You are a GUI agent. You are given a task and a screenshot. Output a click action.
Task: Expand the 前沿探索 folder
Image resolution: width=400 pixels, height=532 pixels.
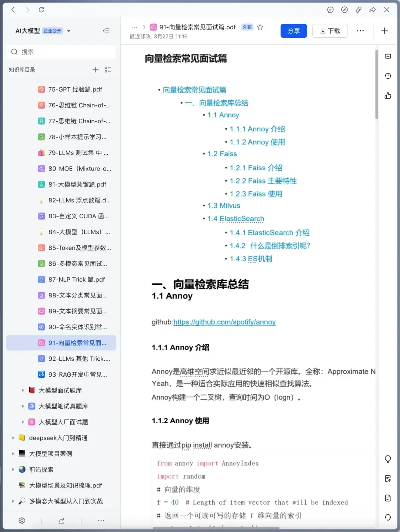click(13, 469)
